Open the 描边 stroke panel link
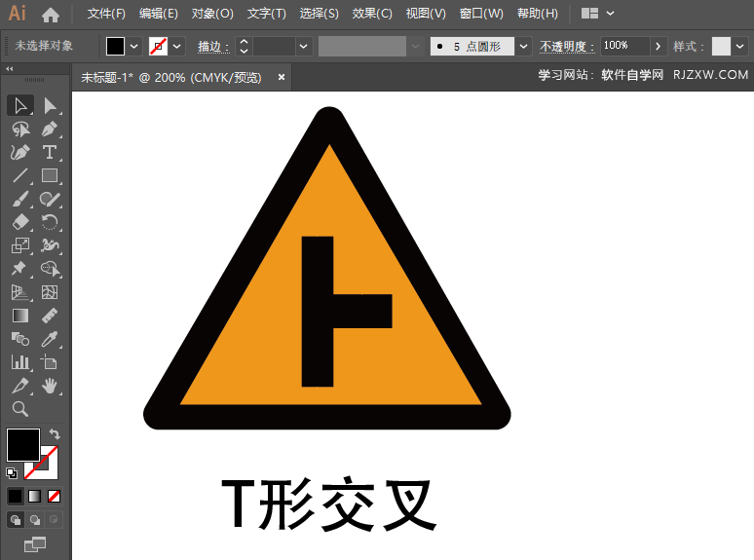The width and height of the screenshot is (754, 560). click(x=213, y=47)
